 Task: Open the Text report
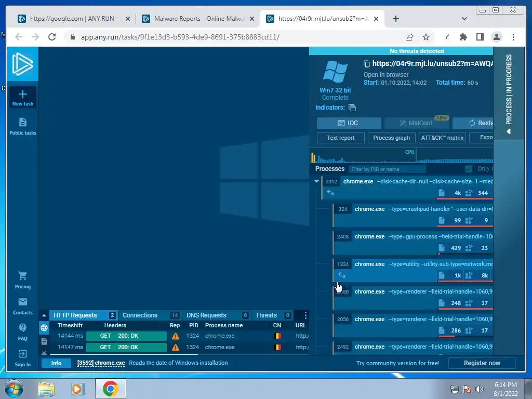point(341,138)
